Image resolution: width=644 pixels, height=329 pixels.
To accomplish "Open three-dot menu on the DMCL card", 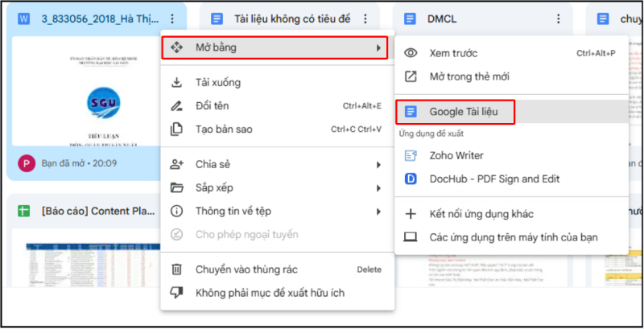I will [558, 19].
